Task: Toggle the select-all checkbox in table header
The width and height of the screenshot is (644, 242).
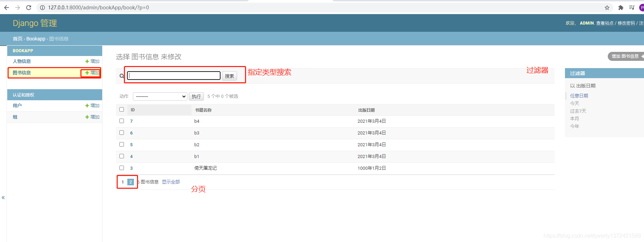Action: [x=121, y=109]
